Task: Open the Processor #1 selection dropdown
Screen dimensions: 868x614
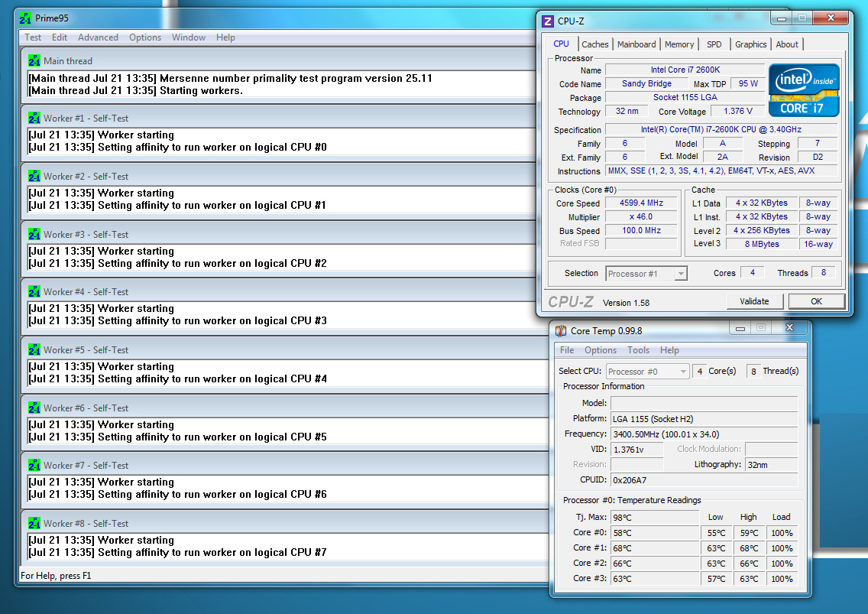Action: [x=646, y=274]
